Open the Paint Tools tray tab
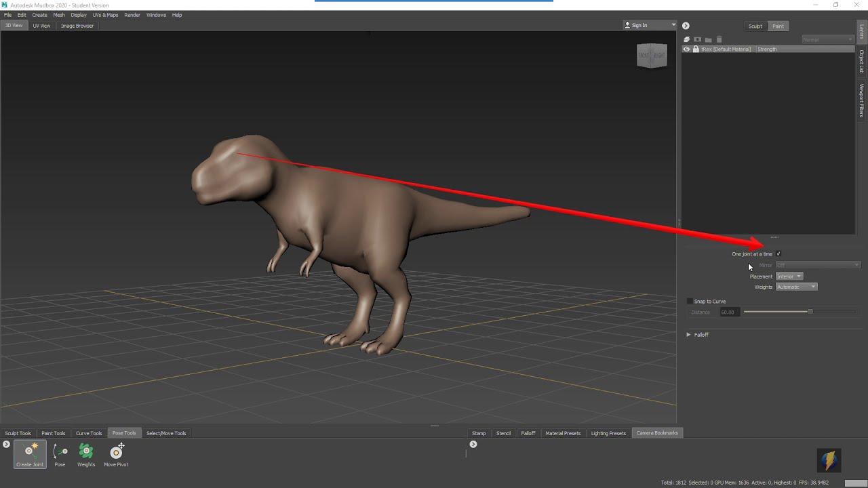The width and height of the screenshot is (868, 488). point(54,433)
